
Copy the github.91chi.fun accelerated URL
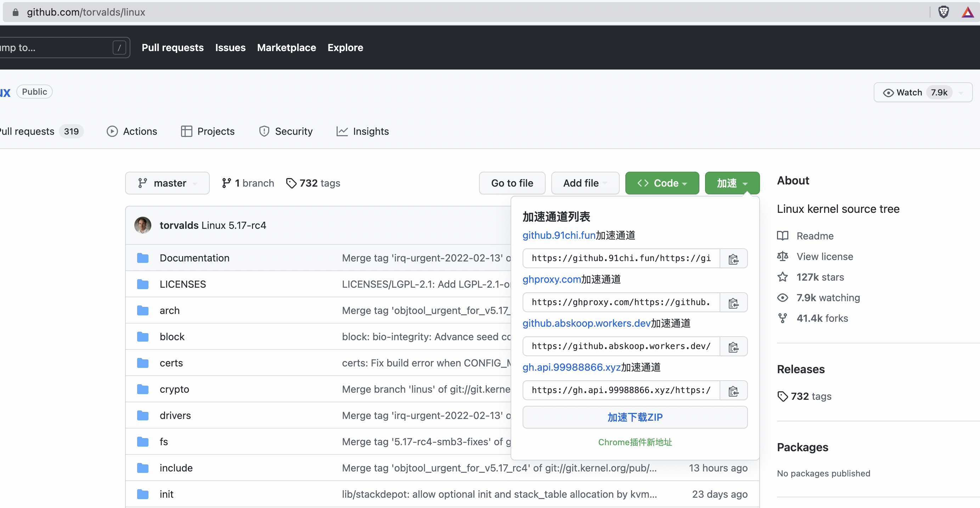[x=733, y=259]
